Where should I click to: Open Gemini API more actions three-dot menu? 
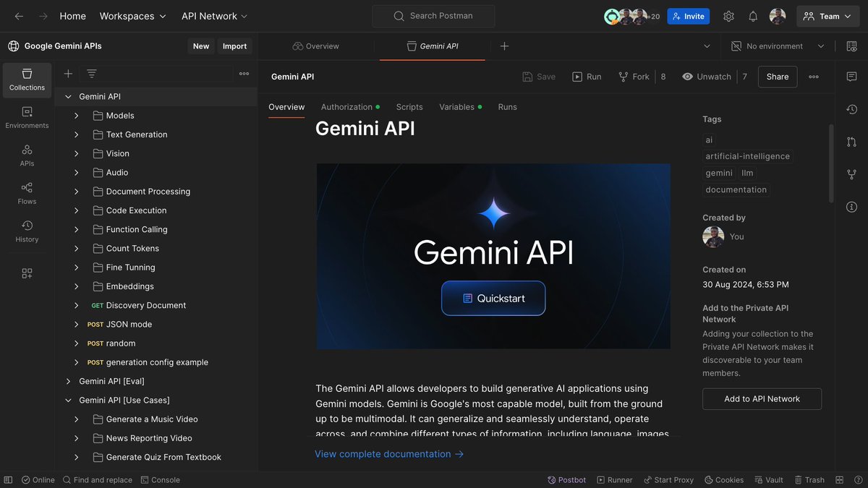pyautogui.click(x=814, y=77)
